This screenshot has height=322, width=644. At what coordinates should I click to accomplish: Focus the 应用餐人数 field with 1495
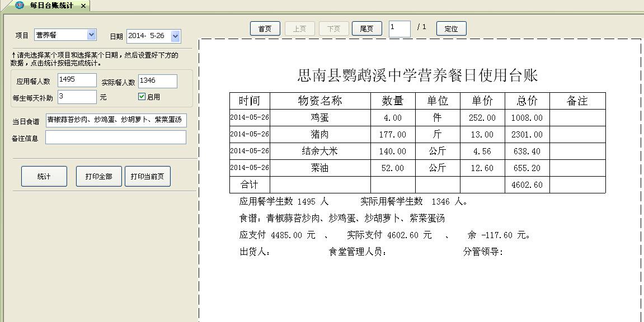(x=77, y=80)
